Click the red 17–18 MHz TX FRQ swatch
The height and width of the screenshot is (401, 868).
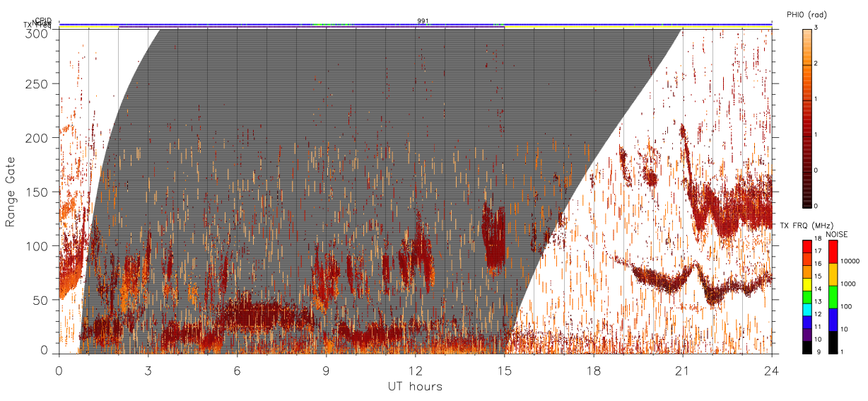807,247
